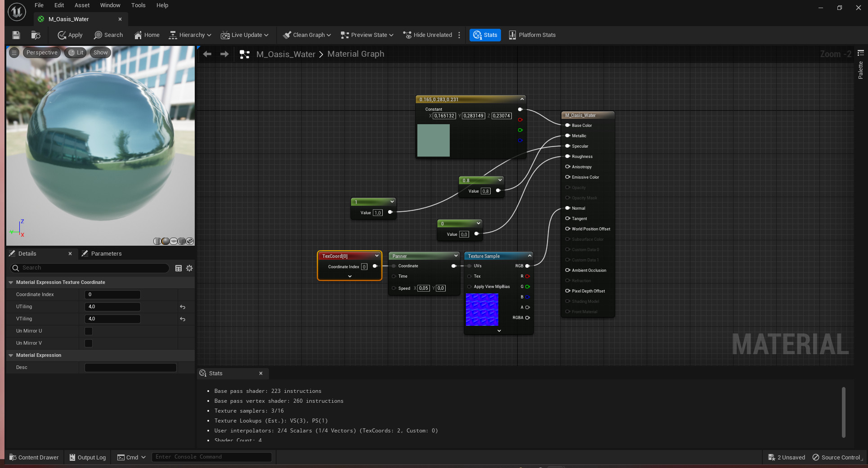868x468 pixels.
Task: Click the Stats panel vertical scrollbar
Action: (844, 412)
